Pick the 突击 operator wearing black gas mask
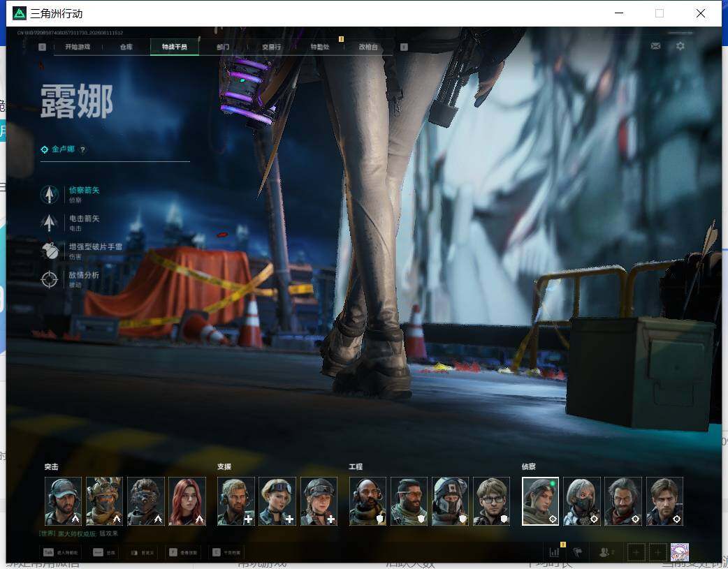 point(146,501)
